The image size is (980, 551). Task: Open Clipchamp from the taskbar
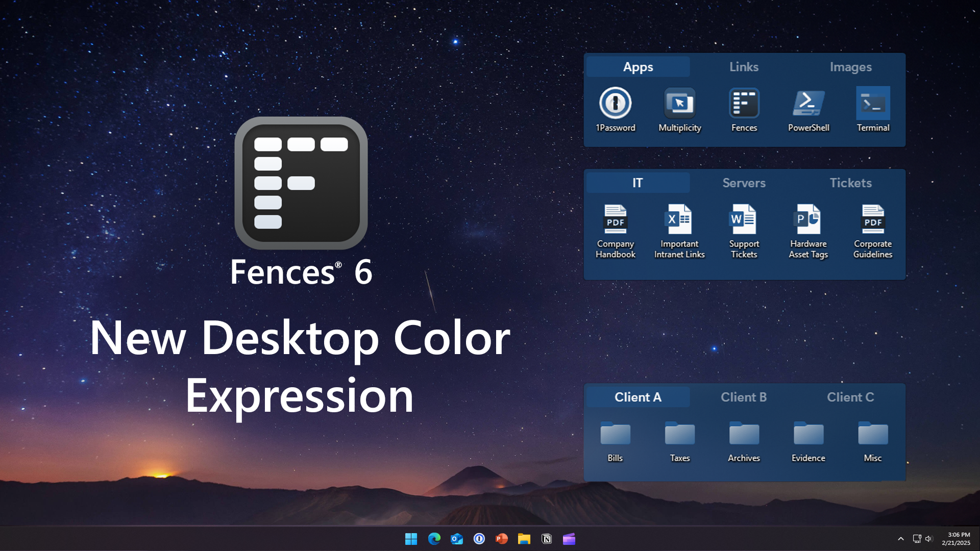pyautogui.click(x=569, y=539)
